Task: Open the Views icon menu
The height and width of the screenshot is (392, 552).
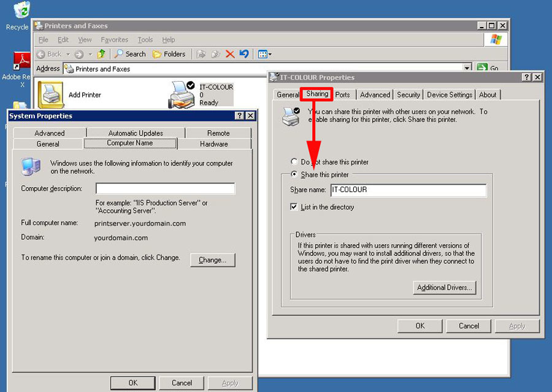Action: click(x=264, y=54)
